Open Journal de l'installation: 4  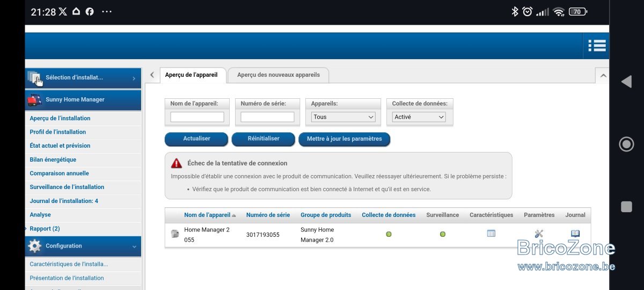[x=64, y=201]
